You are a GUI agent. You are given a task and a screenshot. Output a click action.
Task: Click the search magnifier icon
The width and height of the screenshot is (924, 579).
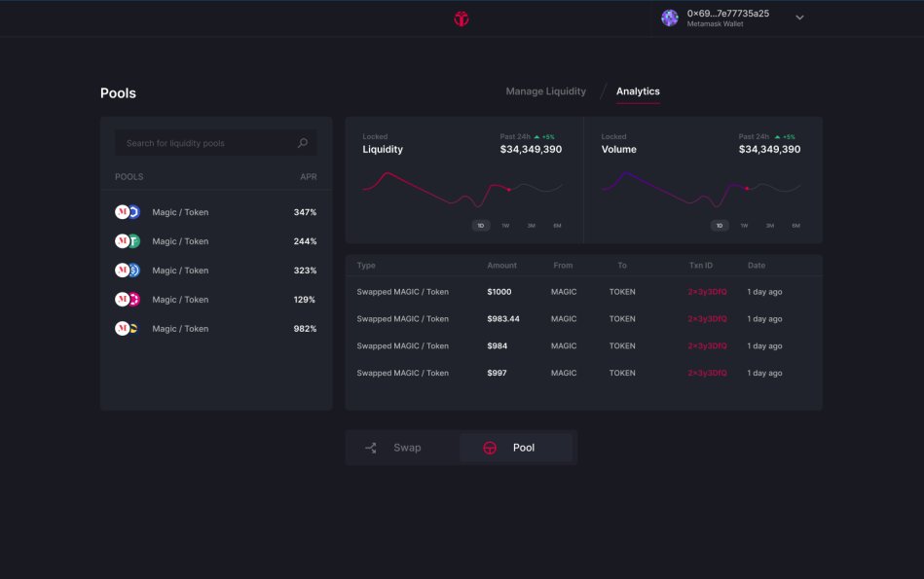(302, 143)
